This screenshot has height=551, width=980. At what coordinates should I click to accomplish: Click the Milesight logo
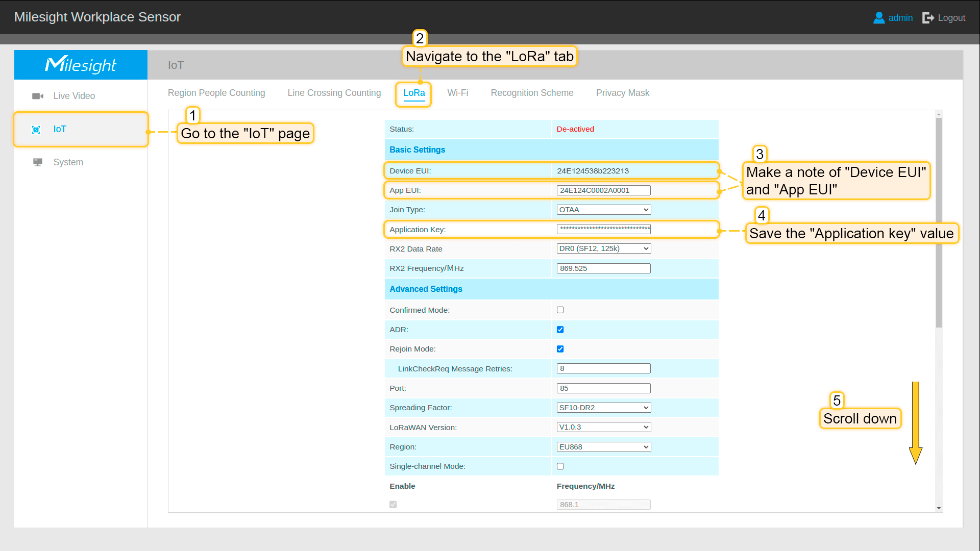click(x=81, y=65)
